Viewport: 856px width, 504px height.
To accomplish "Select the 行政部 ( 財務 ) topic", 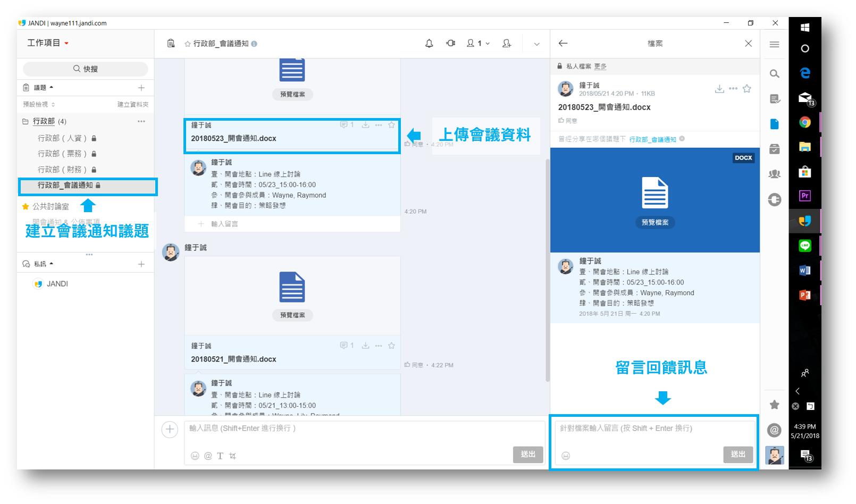I will tap(86, 170).
